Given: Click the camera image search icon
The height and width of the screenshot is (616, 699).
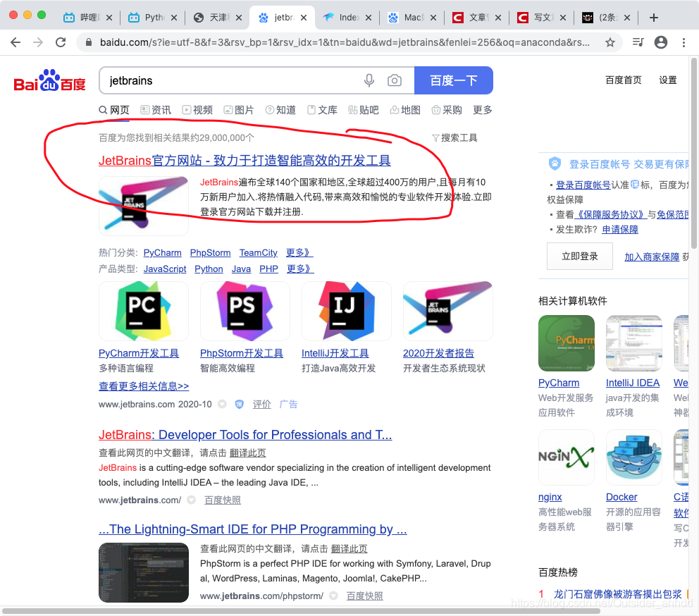Looking at the screenshot, I should coord(395,80).
